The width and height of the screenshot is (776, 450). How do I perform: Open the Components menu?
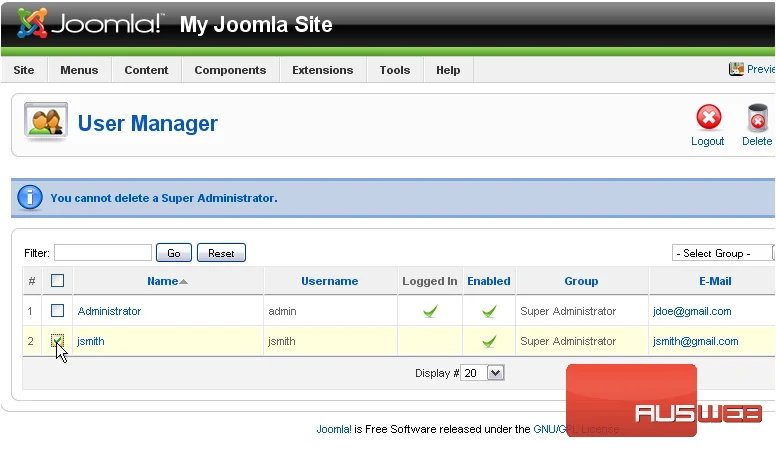(x=230, y=70)
